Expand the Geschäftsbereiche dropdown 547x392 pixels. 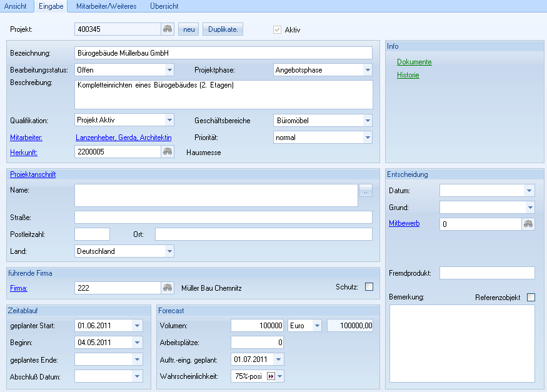click(x=368, y=120)
